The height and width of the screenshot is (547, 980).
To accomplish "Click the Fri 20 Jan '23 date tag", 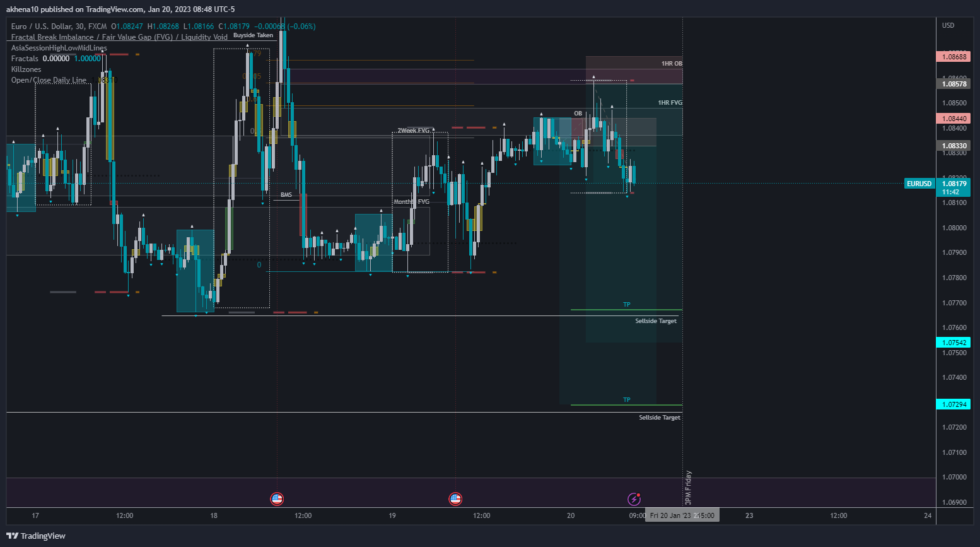I will point(682,515).
